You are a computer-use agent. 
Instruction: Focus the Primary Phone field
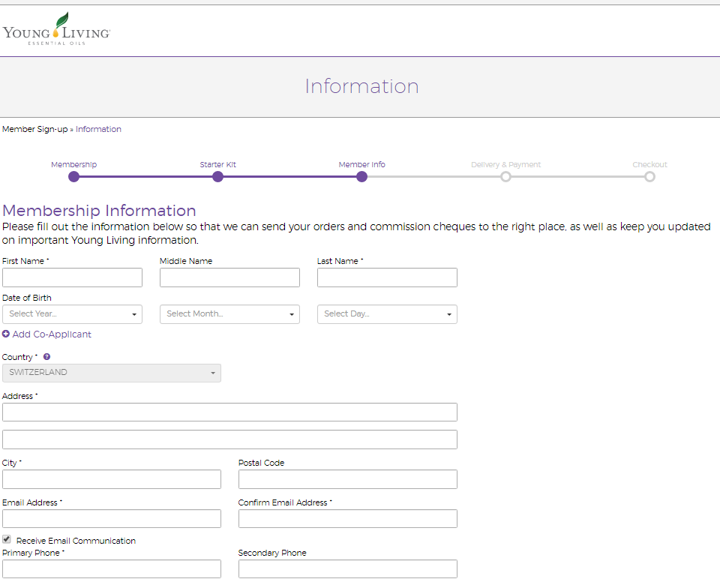[x=112, y=568]
